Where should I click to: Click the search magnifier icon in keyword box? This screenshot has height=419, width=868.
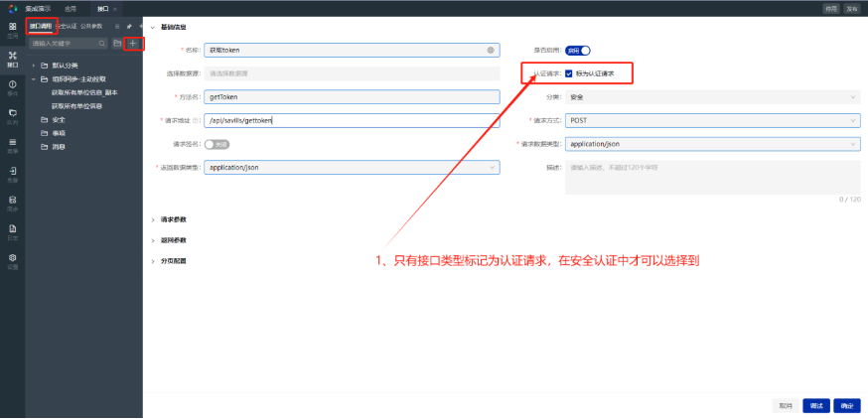[102, 43]
